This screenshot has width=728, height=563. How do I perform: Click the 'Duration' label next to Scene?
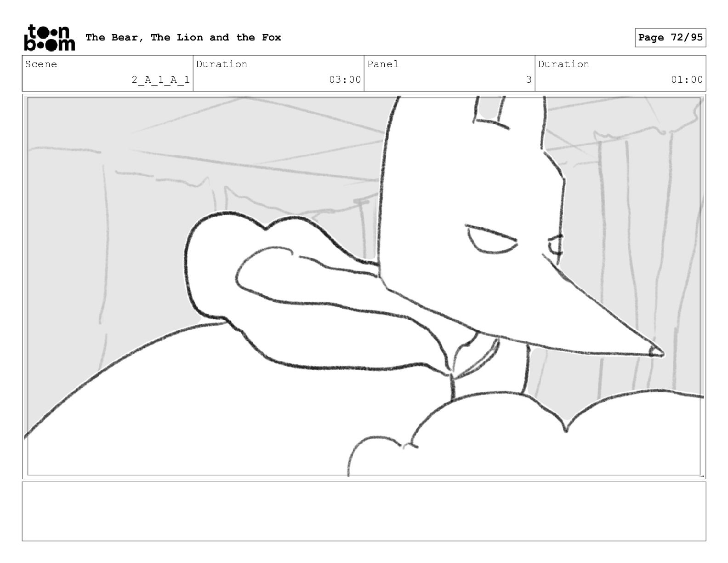click(222, 64)
